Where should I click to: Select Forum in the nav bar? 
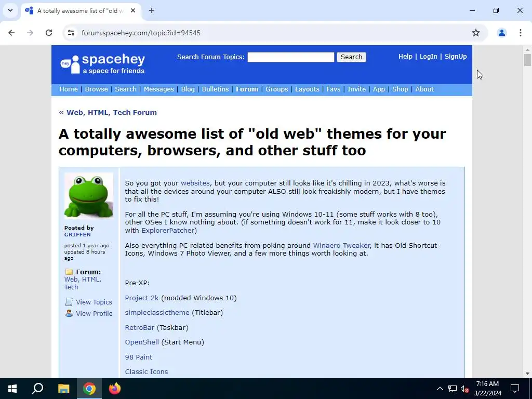coord(247,89)
